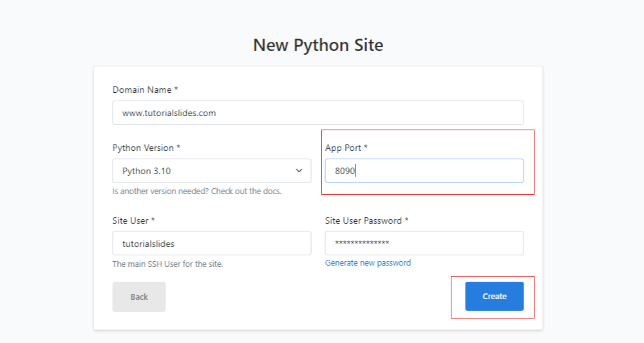
Task: Click the Python Version label text
Action: (x=146, y=148)
